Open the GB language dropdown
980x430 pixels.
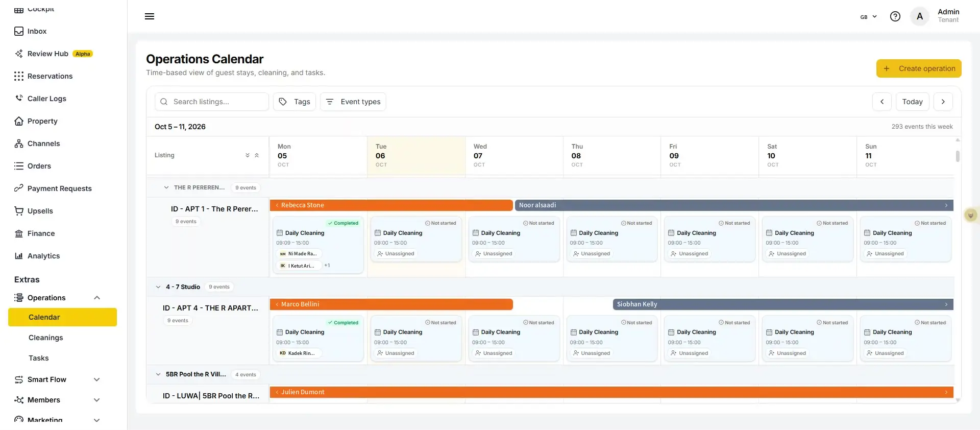(x=868, y=17)
